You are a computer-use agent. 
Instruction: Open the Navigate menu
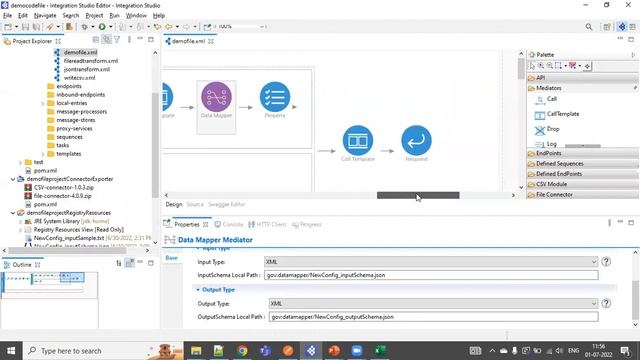[45, 16]
